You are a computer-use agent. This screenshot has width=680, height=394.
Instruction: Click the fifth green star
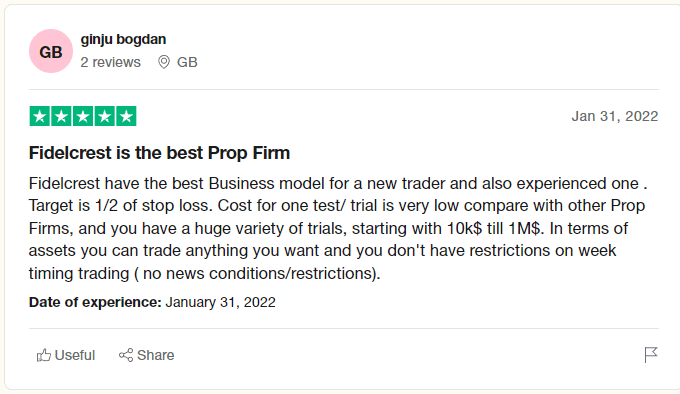(126, 116)
